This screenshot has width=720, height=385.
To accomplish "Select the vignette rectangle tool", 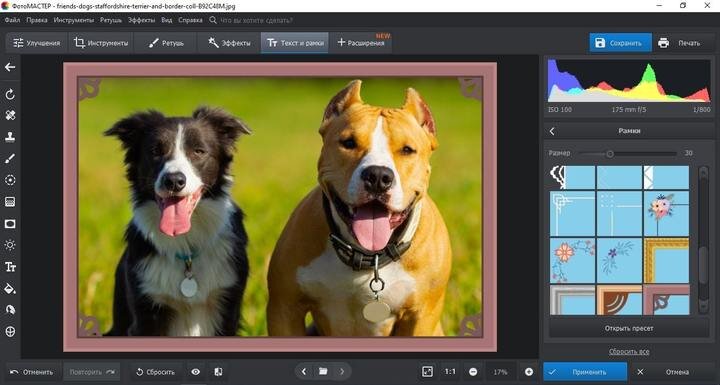I will (x=10, y=224).
